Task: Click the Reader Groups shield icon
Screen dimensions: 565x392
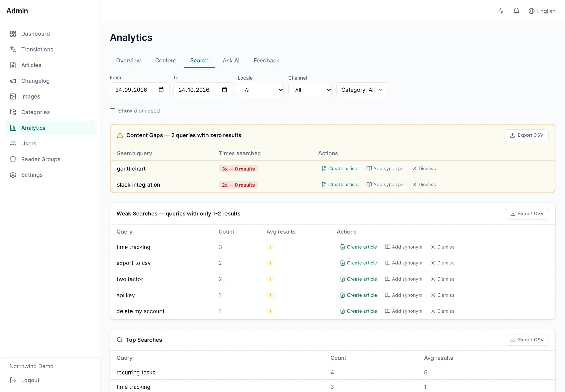Action: (13, 159)
